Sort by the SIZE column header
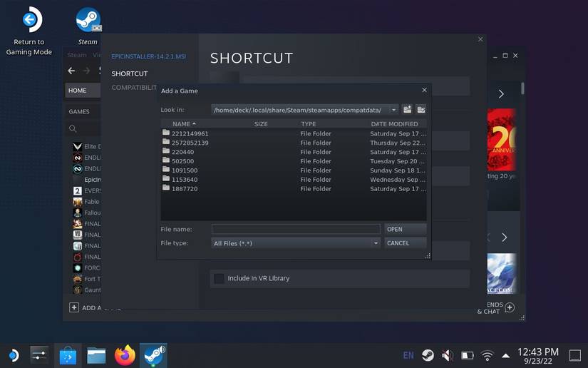The width and height of the screenshot is (588, 368). point(261,124)
